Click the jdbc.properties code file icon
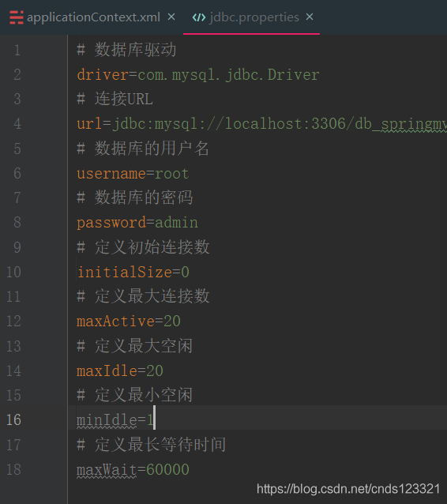This screenshot has width=447, height=504. [x=198, y=17]
